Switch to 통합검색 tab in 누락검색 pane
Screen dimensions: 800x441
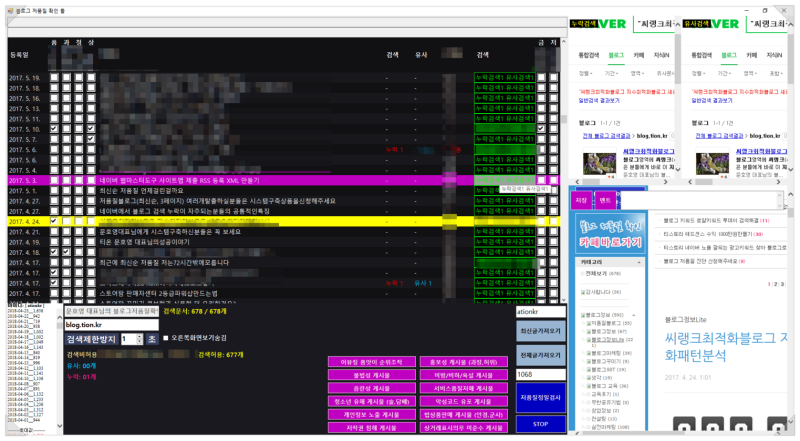point(588,55)
